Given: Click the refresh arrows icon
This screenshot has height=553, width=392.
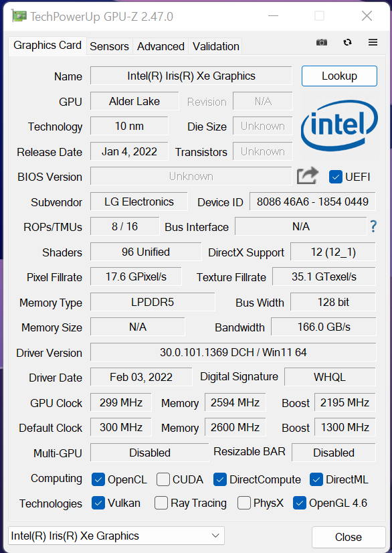Looking at the screenshot, I should pos(347,43).
